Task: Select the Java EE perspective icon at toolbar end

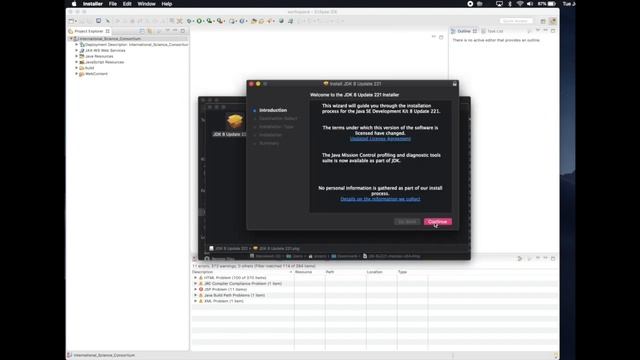Action: pos(553,21)
